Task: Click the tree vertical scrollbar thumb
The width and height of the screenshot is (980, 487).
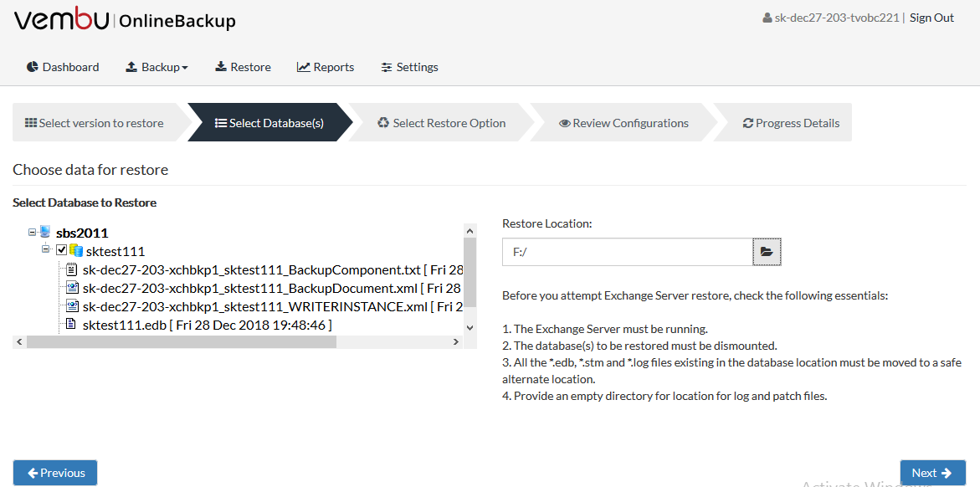Action: 470,272
